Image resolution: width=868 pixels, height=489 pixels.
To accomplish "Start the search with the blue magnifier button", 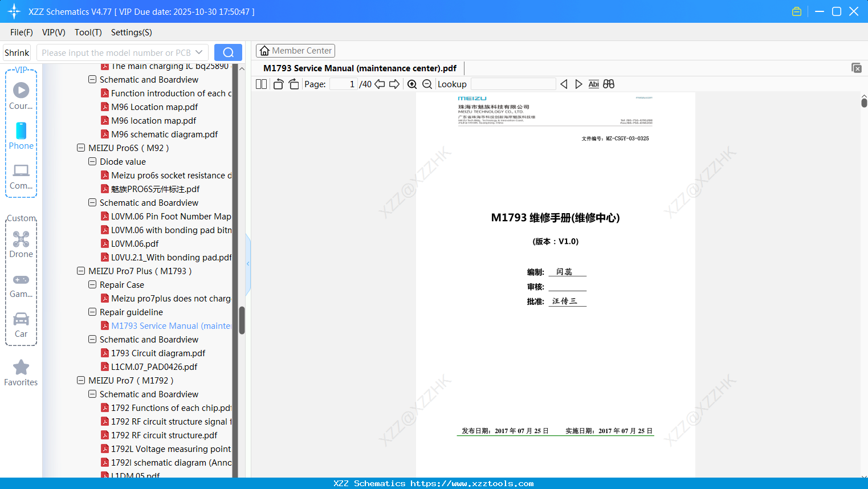I will [x=228, y=52].
